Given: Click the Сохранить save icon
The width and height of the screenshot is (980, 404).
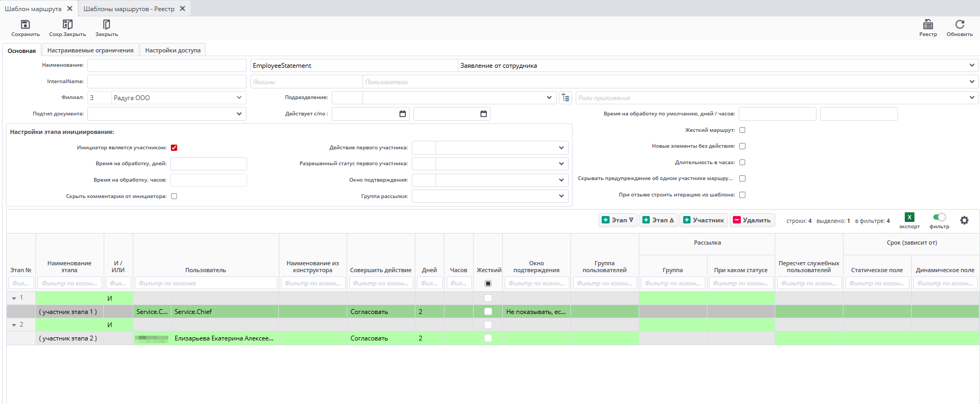Looking at the screenshot, I should [x=25, y=25].
